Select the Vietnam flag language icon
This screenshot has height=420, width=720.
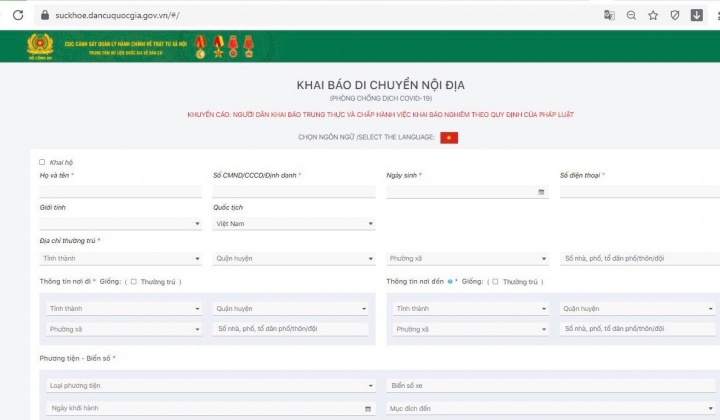coord(449,138)
